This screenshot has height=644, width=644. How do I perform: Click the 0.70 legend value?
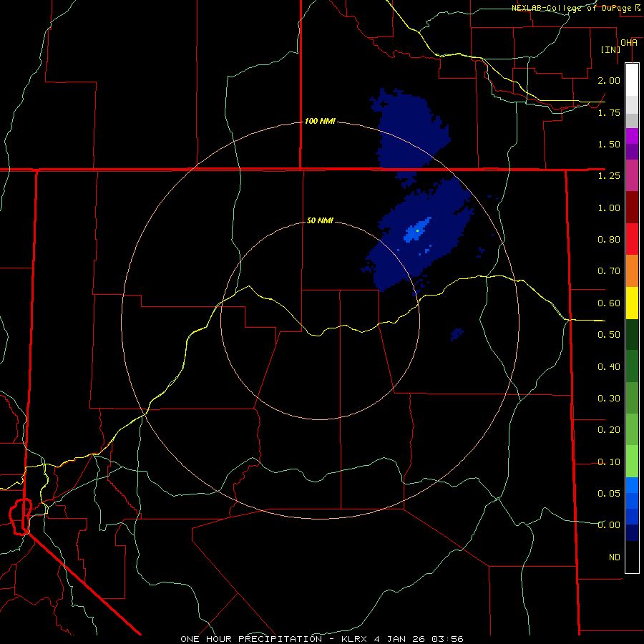609,271
